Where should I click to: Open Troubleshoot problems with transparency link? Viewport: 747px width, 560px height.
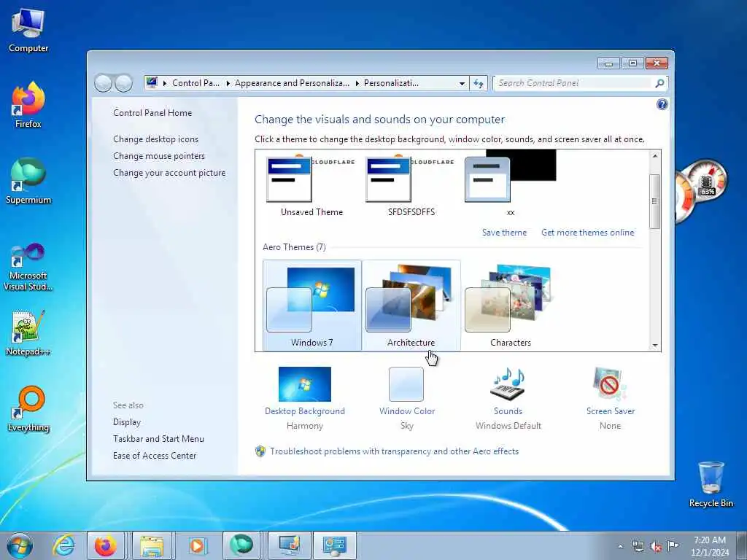(394, 451)
